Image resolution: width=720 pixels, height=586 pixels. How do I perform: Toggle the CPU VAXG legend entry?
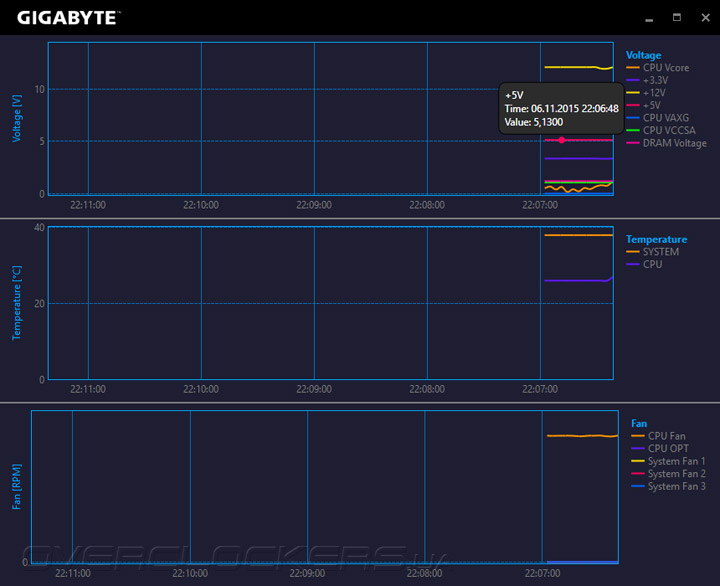click(x=658, y=118)
